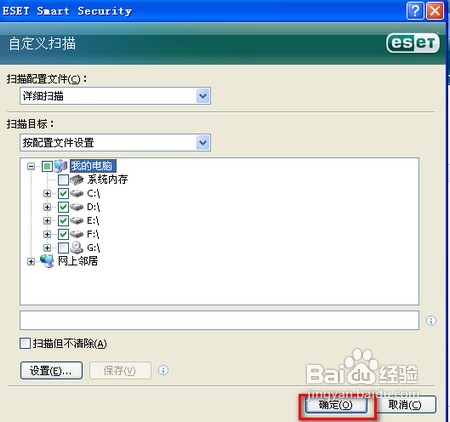The image size is (450, 422).
Task: Toggle the 我的电脑 checkbox
Action: [x=47, y=166]
